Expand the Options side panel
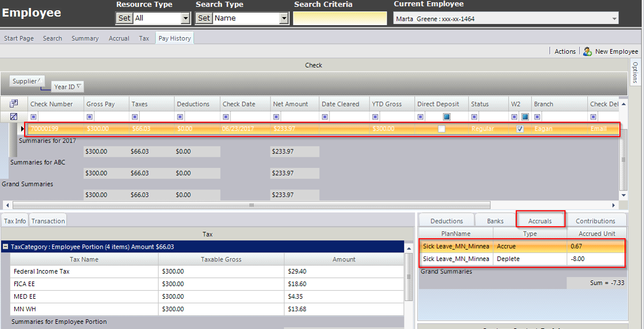This screenshot has width=644, height=329. click(635, 72)
